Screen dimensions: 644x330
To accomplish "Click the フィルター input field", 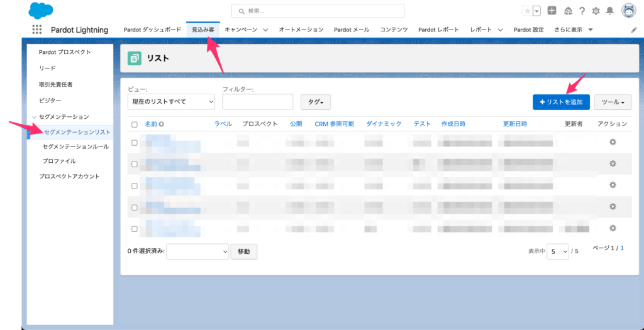I will pos(257,102).
